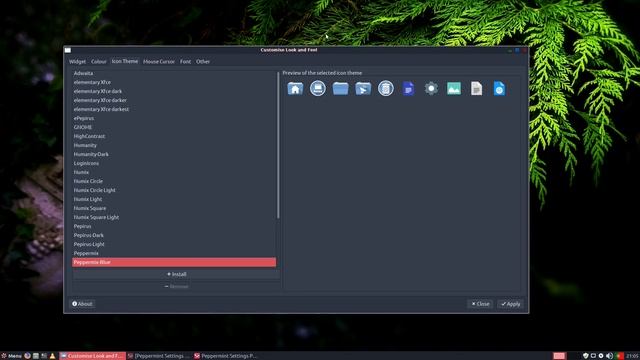Select the elementary Xfce darker theme
Viewport: 640px width, 360px height.
[174, 100]
